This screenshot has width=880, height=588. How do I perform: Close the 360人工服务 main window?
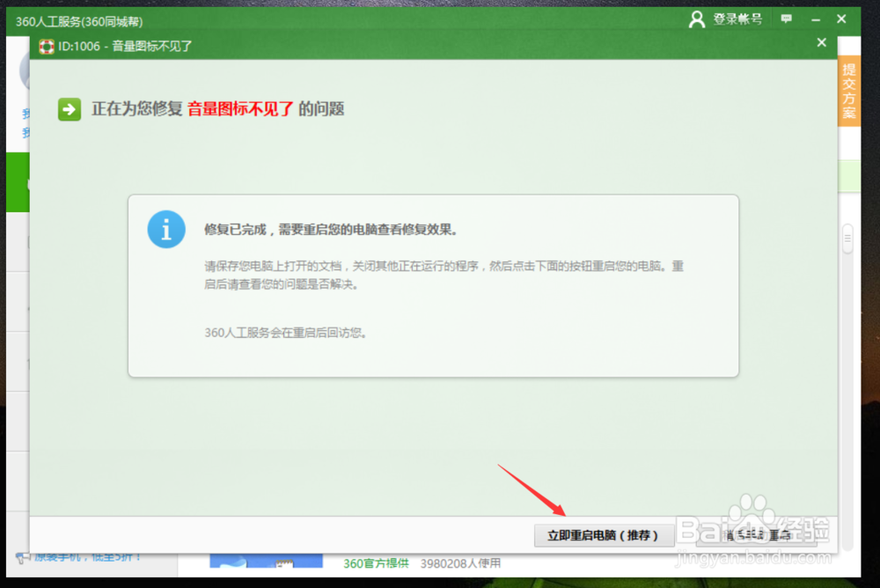841,19
